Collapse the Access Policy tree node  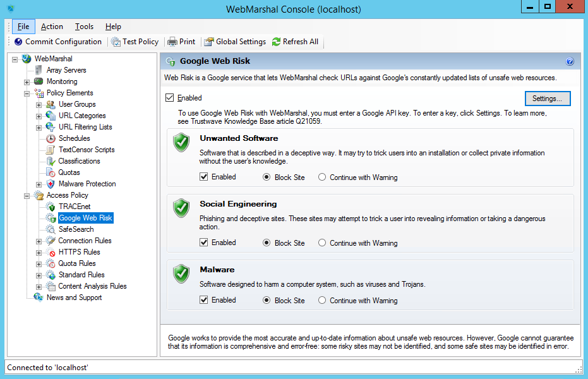pos(27,195)
